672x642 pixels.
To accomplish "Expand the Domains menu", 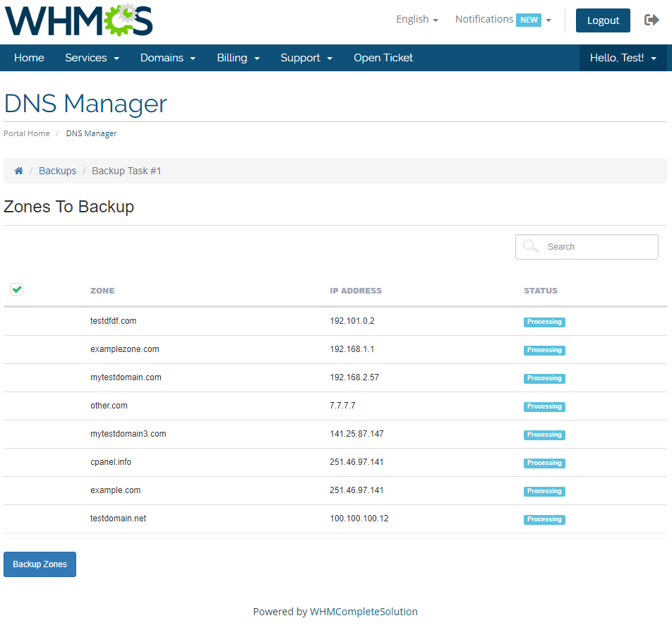I will coord(167,58).
